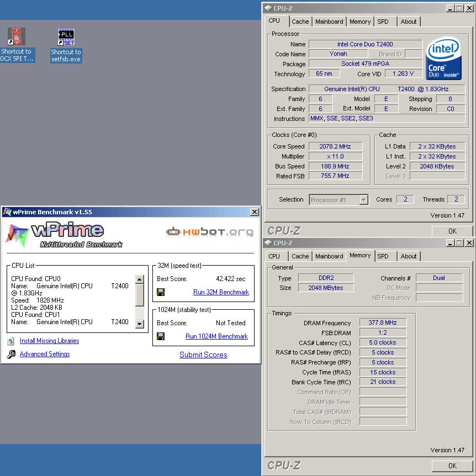Minimize the top CPU-Z window
Image resolution: width=476 pixels, height=476 pixels.
click(450, 8)
